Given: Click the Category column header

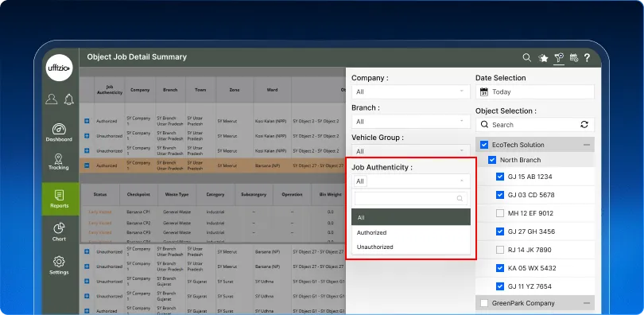Looking at the screenshot, I should point(215,195).
